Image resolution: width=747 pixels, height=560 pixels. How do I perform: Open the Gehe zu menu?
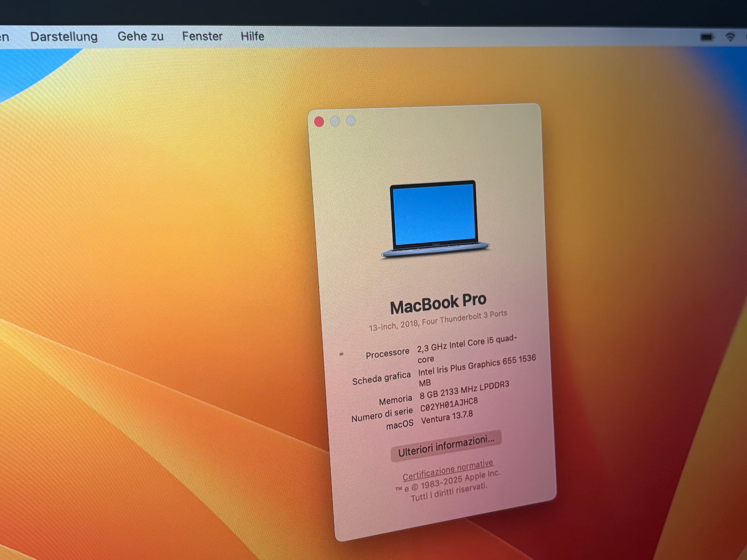point(140,36)
